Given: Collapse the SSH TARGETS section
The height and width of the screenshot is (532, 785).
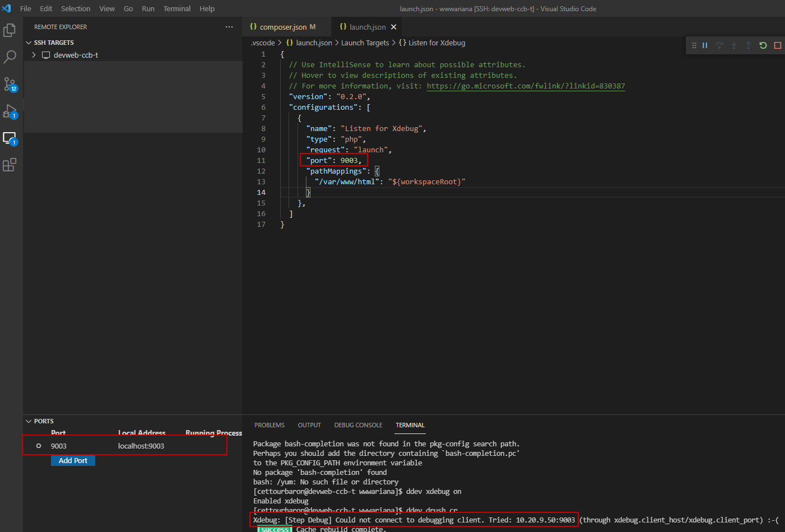Looking at the screenshot, I should (x=29, y=42).
